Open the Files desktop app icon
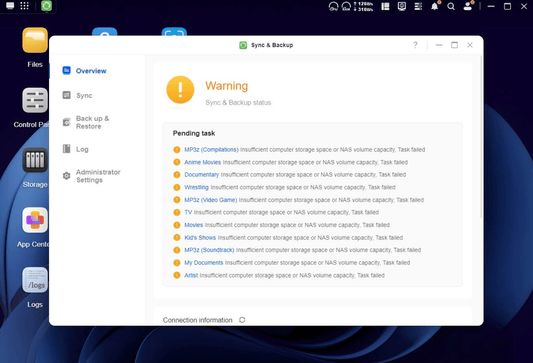The width and height of the screenshot is (533, 363). click(x=35, y=40)
